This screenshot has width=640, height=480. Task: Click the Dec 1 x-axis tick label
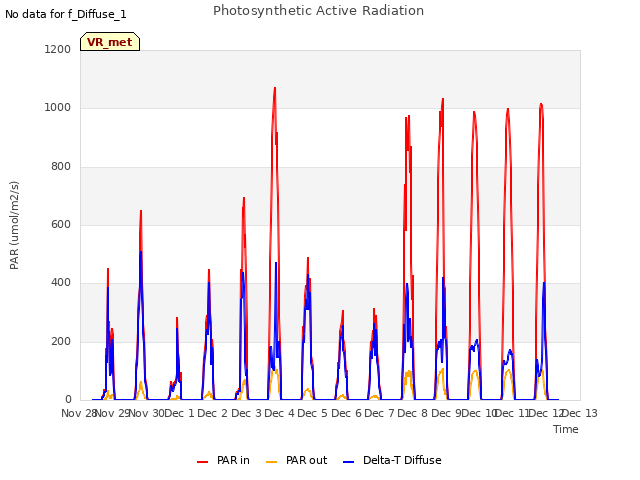pyautogui.click(x=180, y=413)
